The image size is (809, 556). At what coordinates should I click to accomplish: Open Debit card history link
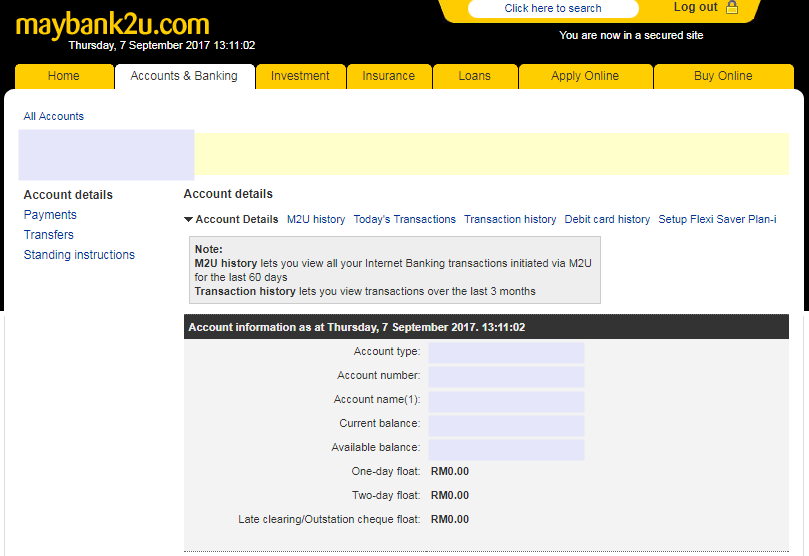[607, 220]
